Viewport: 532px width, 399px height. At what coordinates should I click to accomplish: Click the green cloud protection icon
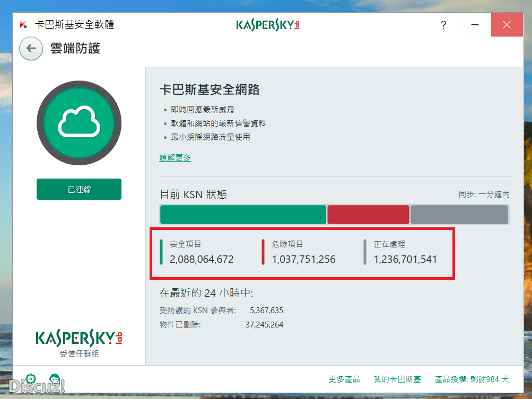(79, 123)
